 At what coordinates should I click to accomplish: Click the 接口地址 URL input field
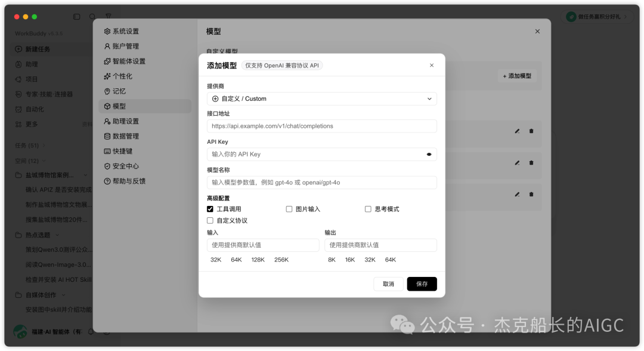tap(321, 126)
